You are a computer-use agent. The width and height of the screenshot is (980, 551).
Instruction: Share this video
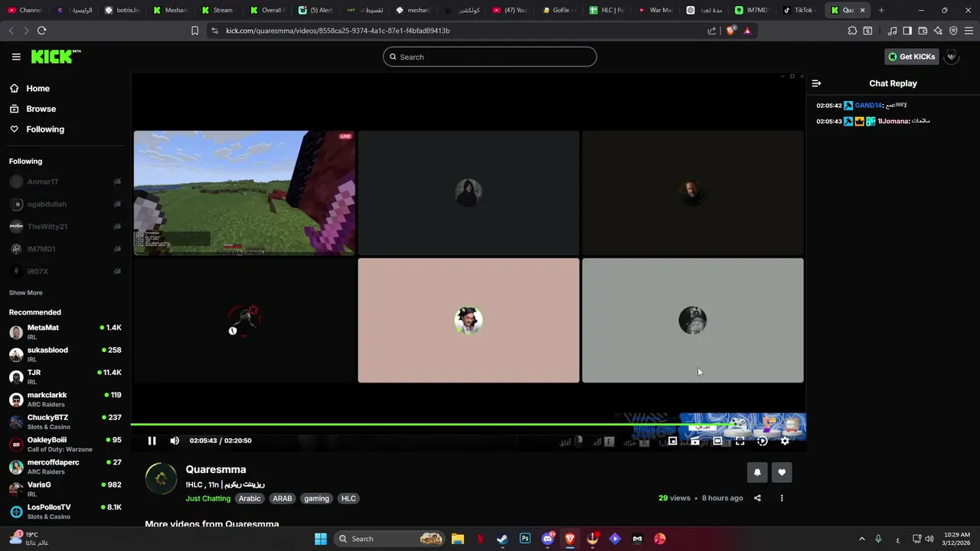[757, 498]
